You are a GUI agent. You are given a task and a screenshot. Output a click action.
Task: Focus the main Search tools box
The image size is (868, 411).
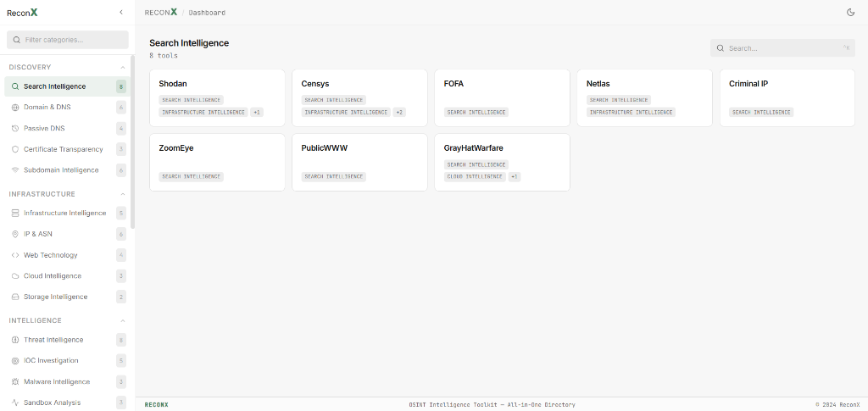[x=782, y=48]
